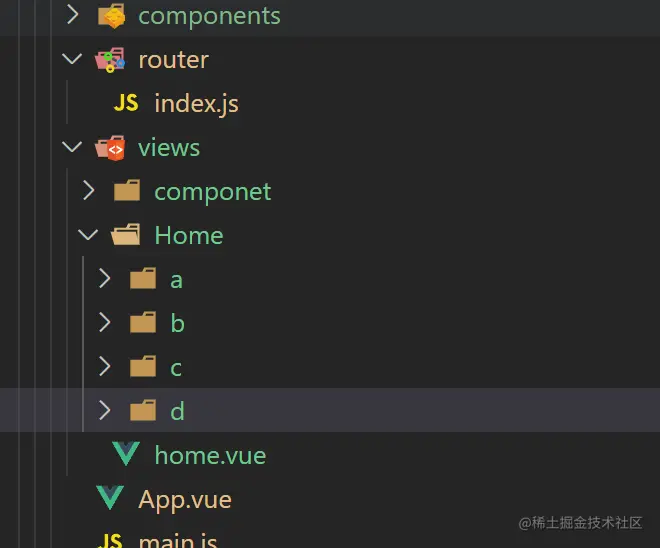Collapse the views folder chevron

[72, 147]
